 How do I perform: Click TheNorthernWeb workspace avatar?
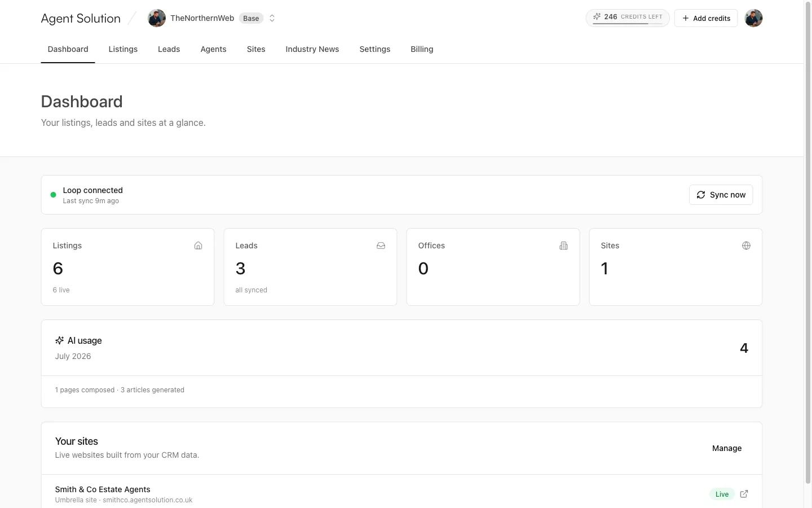click(x=157, y=18)
